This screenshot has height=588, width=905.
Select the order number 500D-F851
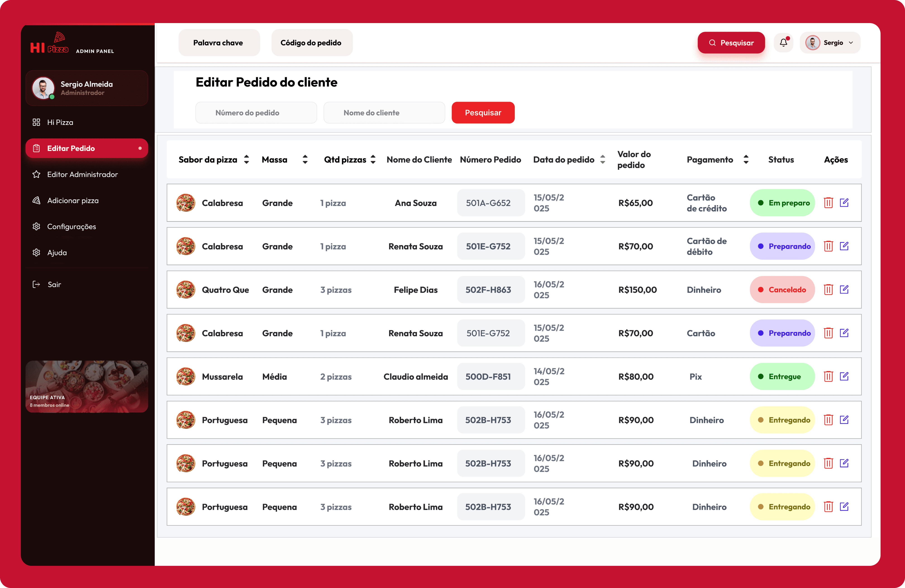pyautogui.click(x=491, y=376)
